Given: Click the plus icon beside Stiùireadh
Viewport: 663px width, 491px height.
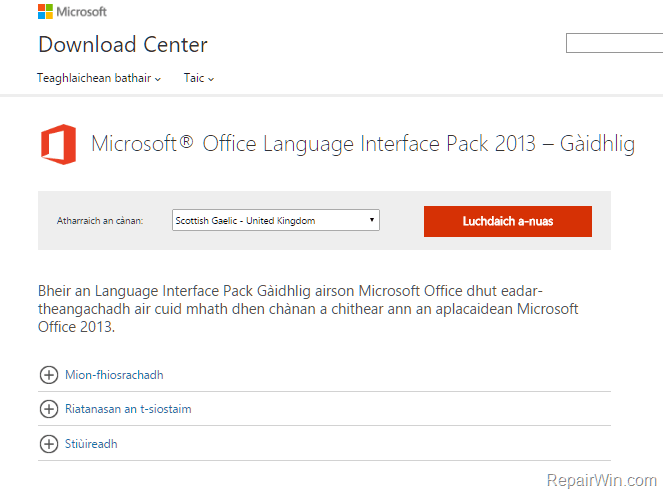Looking at the screenshot, I should pos(49,444).
